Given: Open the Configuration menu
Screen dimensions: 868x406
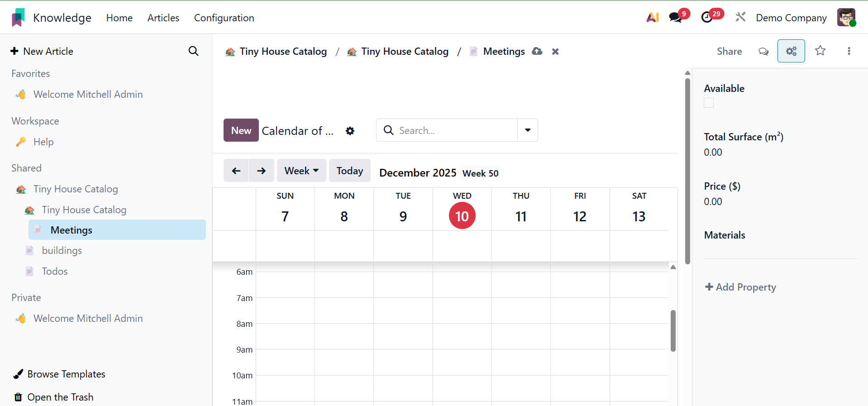Looking at the screenshot, I should (224, 18).
